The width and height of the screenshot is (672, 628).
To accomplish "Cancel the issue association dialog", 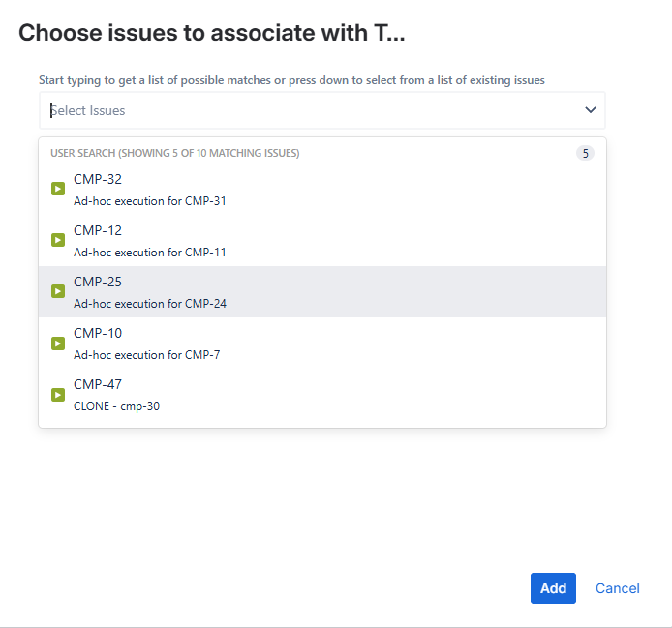I will [617, 588].
